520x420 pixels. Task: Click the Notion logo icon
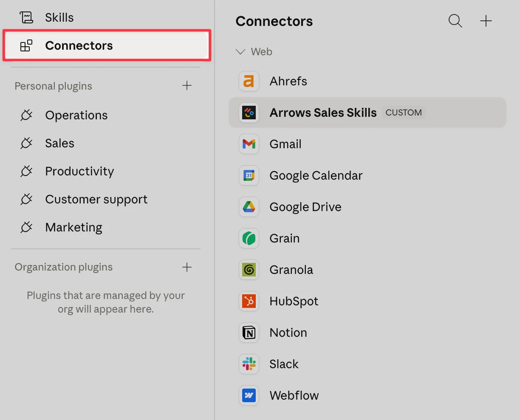(x=249, y=333)
